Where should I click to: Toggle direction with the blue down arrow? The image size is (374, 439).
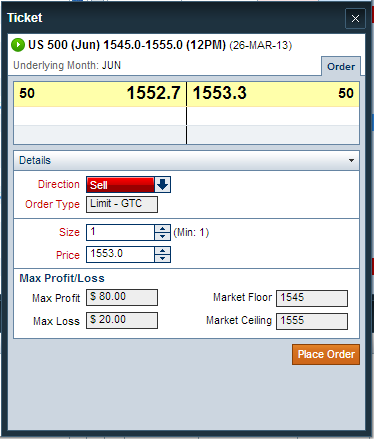[x=163, y=185]
